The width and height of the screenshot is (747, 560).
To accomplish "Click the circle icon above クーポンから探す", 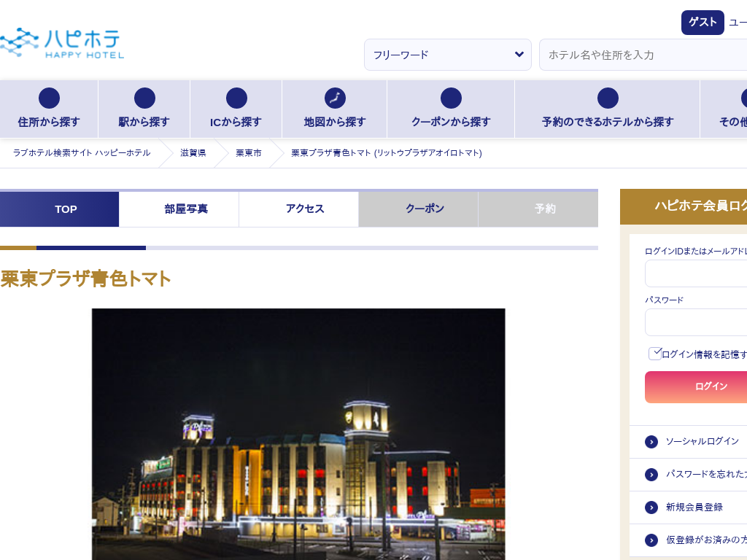I will (x=451, y=98).
